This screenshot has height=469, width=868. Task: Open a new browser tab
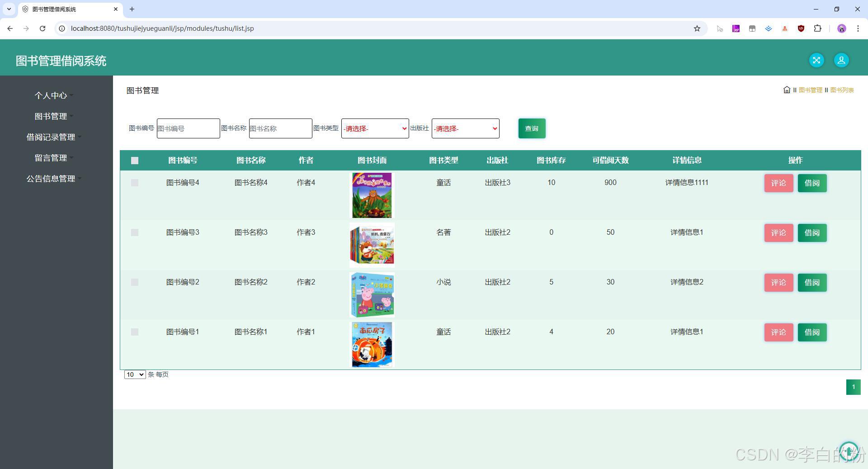coord(132,9)
